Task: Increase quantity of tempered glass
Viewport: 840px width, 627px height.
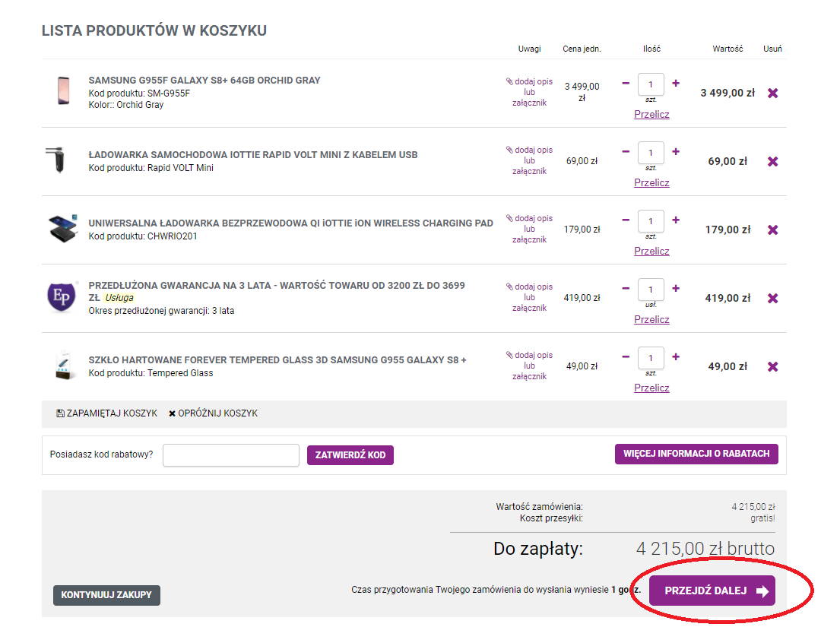Action: pyautogui.click(x=676, y=357)
